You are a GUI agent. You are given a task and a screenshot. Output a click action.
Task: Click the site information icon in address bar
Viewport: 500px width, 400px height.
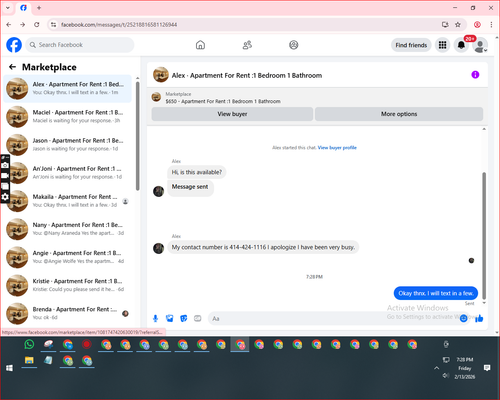point(53,25)
